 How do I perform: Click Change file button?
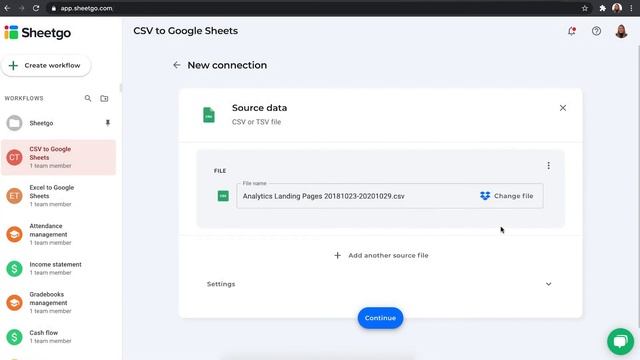507,196
